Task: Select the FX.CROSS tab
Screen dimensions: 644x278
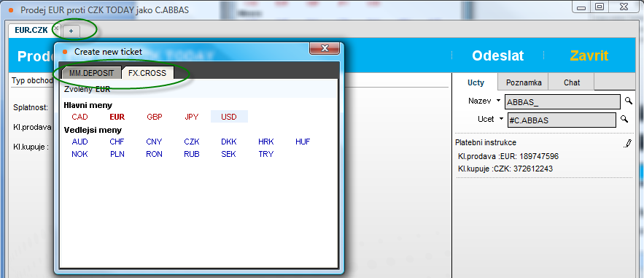Action: coord(147,73)
